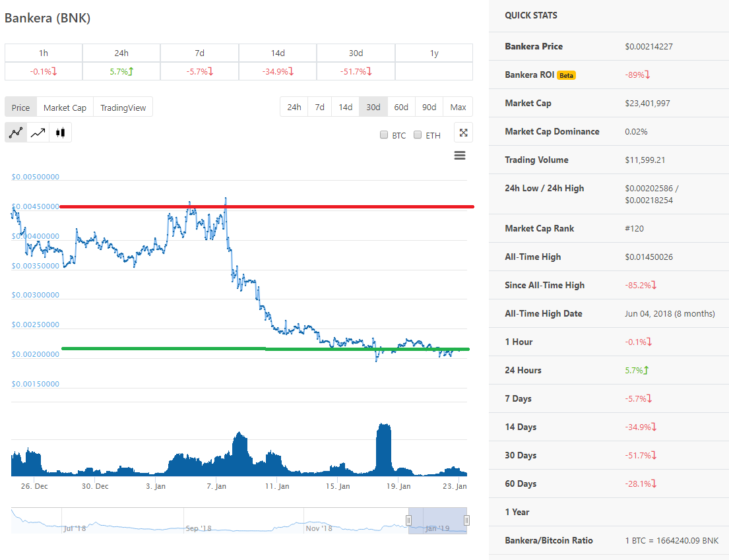Select the 30d chart range

pyautogui.click(x=373, y=107)
